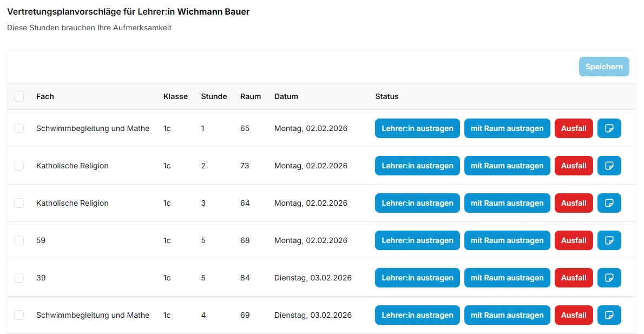
Task: Add note to Katholische Religion Raum 64 row
Action: point(609,203)
